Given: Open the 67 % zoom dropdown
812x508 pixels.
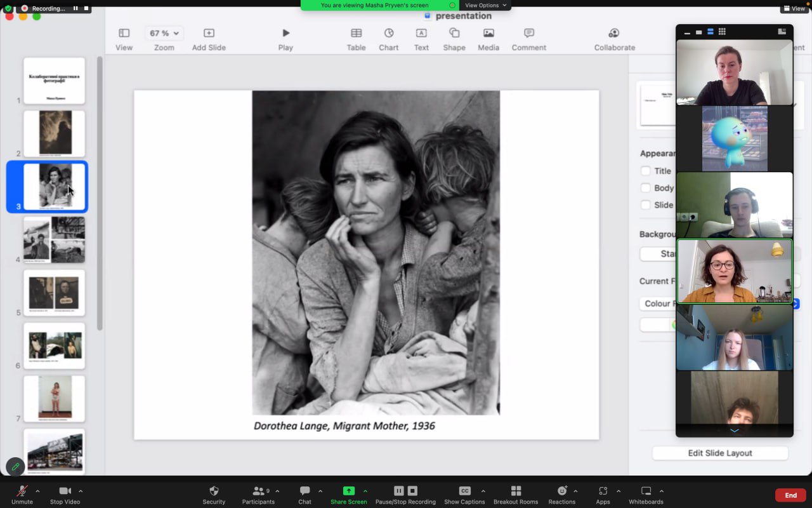Looking at the screenshot, I should click(164, 33).
